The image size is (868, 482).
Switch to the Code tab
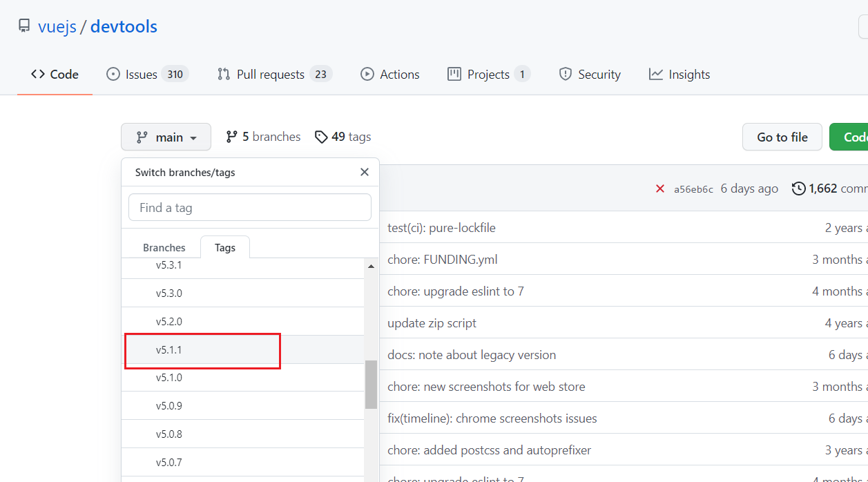(x=55, y=75)
